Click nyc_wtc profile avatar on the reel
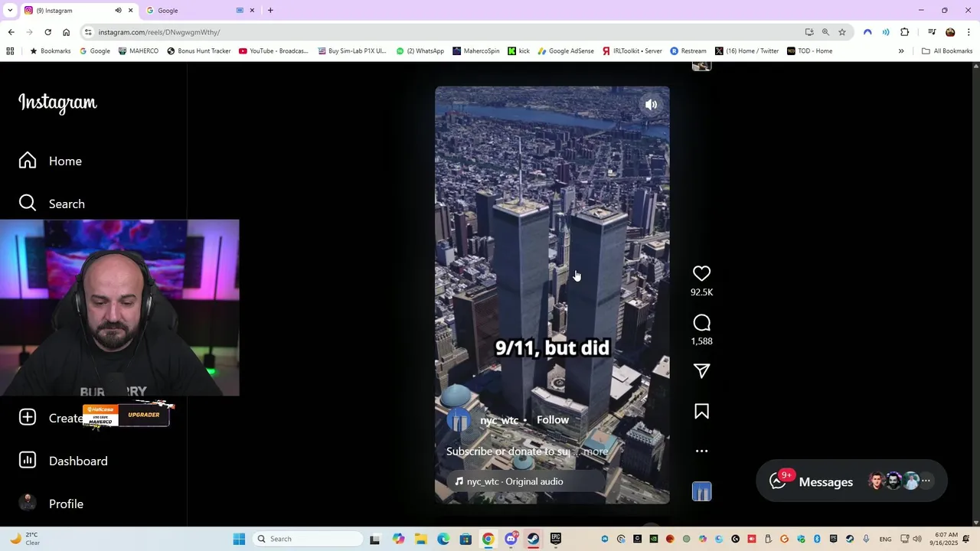This screenshot has height=551, width=980. [459, 420]
